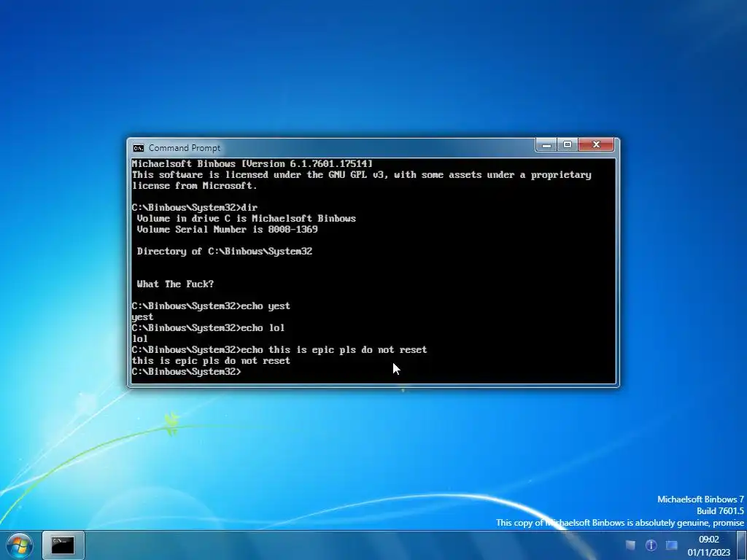The image size is (747, 560).
Task: Click the 'Command Prompt' title text
Action: tap(185, 147)
